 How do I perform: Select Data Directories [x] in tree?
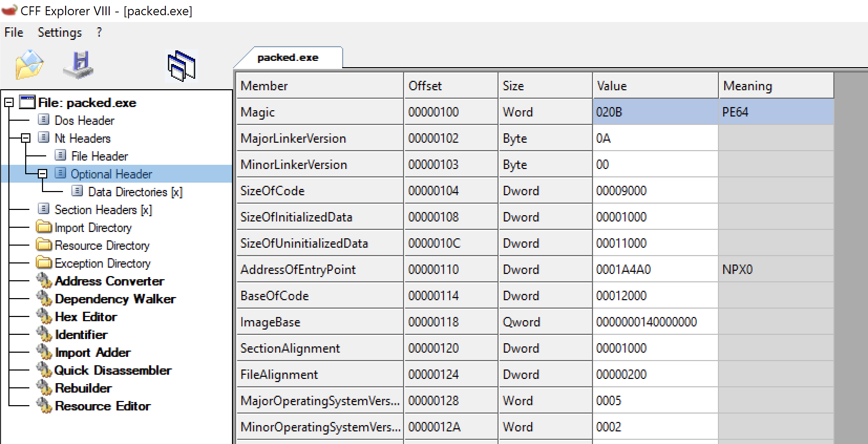tap(135, 192)
